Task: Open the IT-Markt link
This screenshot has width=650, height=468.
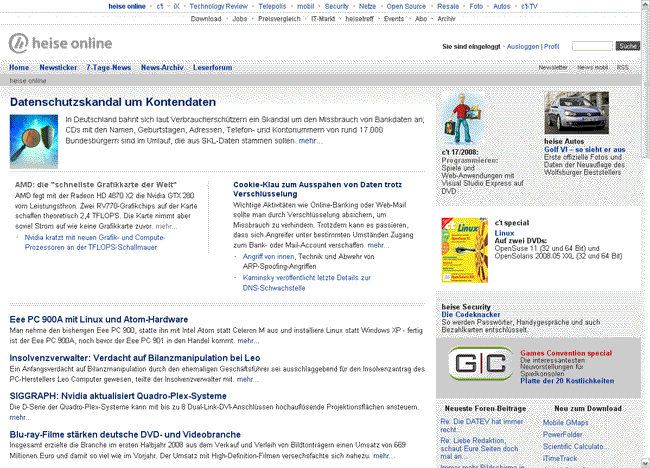Action: tap(323, 19)
